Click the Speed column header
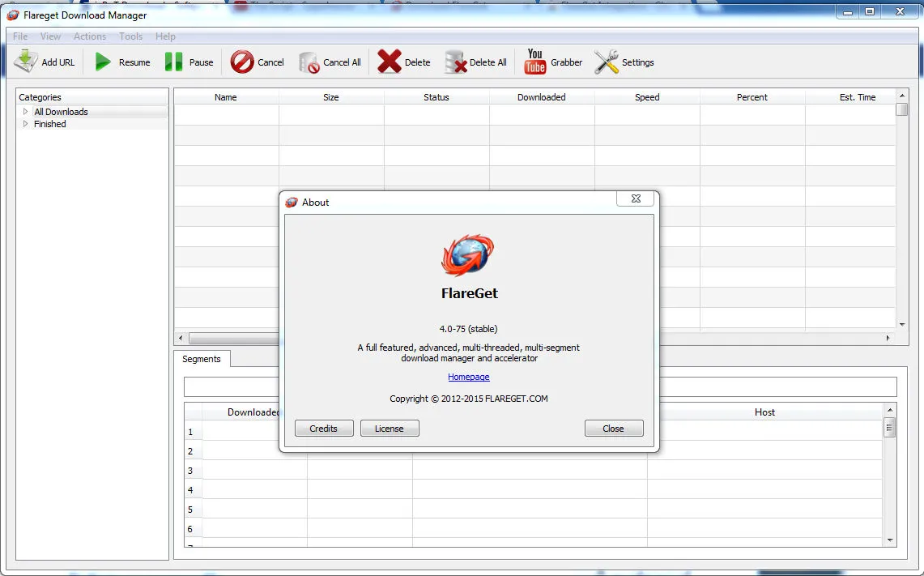Image resolution: width=924 pixels, height=576 pixels. pyautogui.click(x=647, y=97)
